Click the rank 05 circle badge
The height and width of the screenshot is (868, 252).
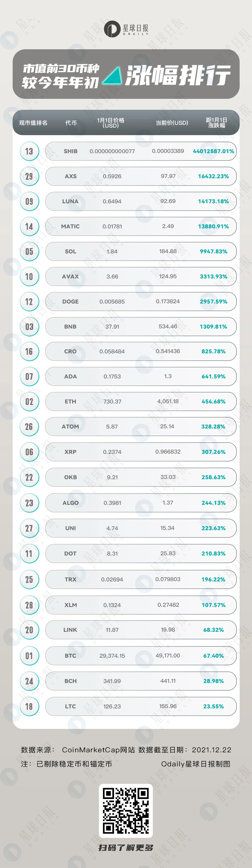[29, 251]
